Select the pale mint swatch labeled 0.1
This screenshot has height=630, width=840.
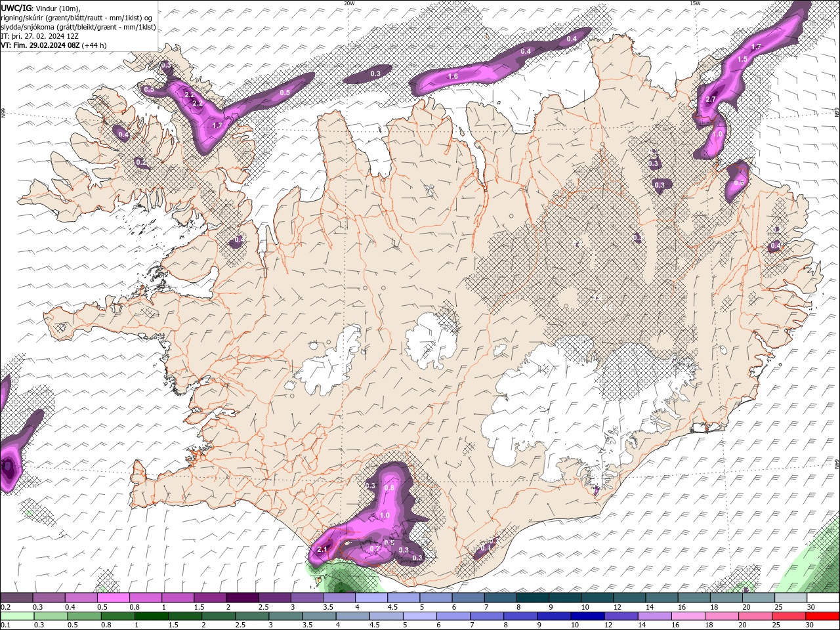17,616
